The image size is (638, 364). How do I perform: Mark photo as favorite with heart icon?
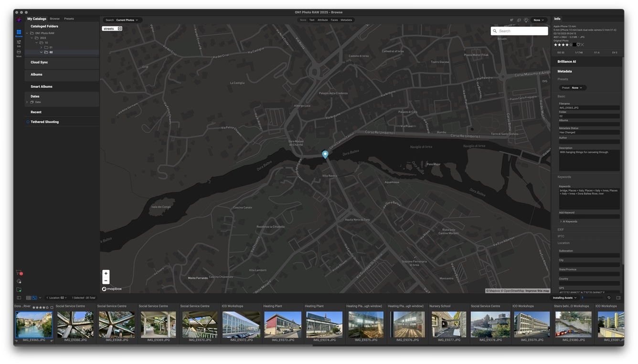click(x=578, y=45)
